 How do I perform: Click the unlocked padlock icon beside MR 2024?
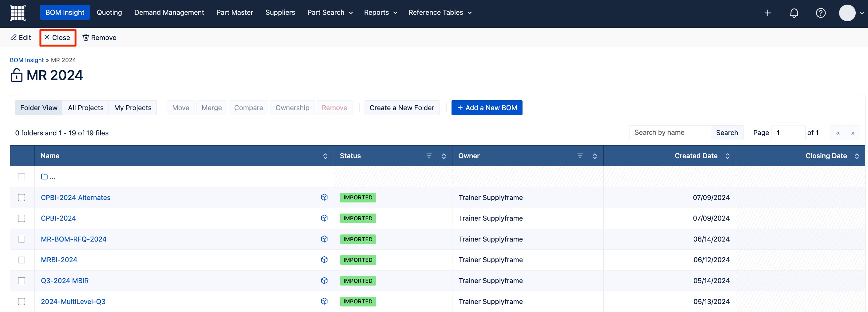click(17, 75)
